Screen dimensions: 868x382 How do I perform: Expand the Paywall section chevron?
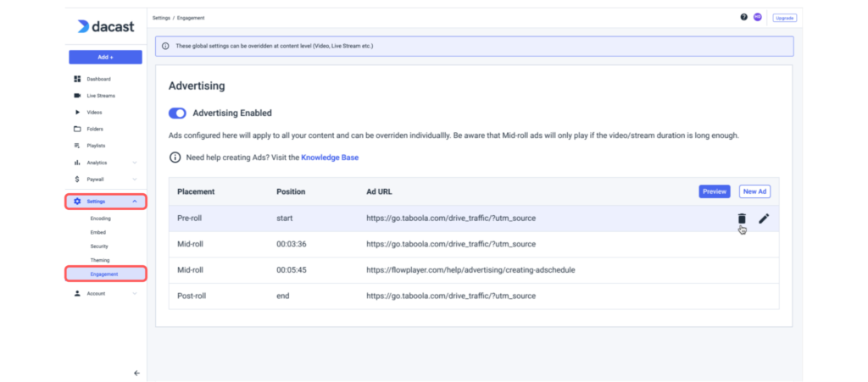(134, 180)
